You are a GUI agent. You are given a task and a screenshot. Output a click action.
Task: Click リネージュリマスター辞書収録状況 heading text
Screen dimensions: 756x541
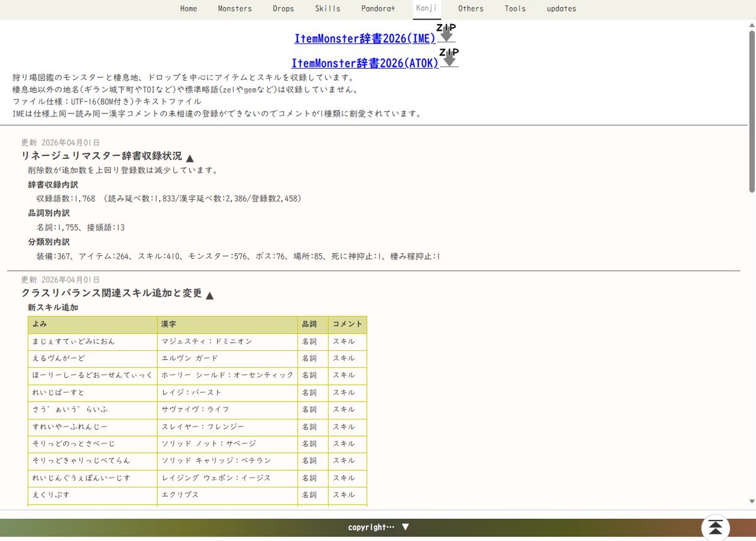pyautogui.click(x=101, y=156)
